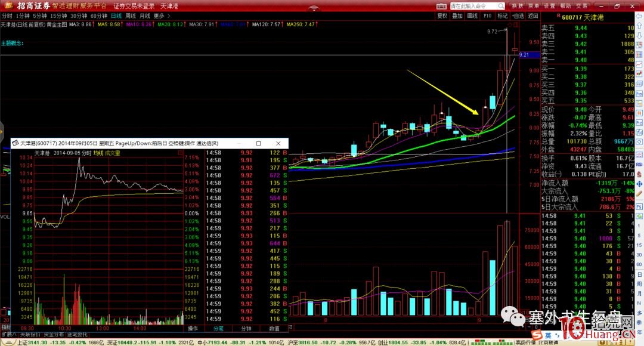Open the 交易 trading menu
Screen dimensions: 644x346
pos(581,6)
